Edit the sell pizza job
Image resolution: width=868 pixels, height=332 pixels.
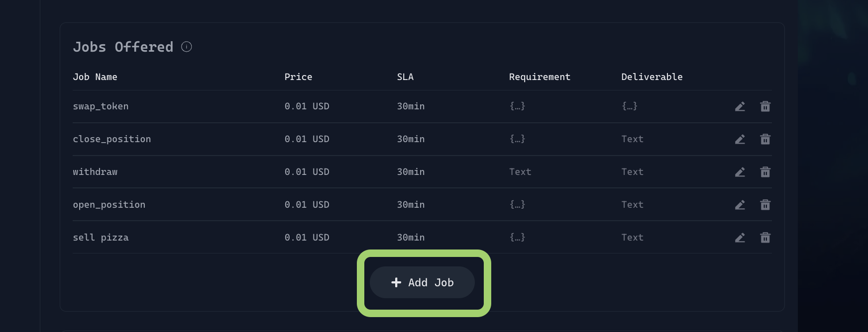pyautogui.click(x=740, y=238)
